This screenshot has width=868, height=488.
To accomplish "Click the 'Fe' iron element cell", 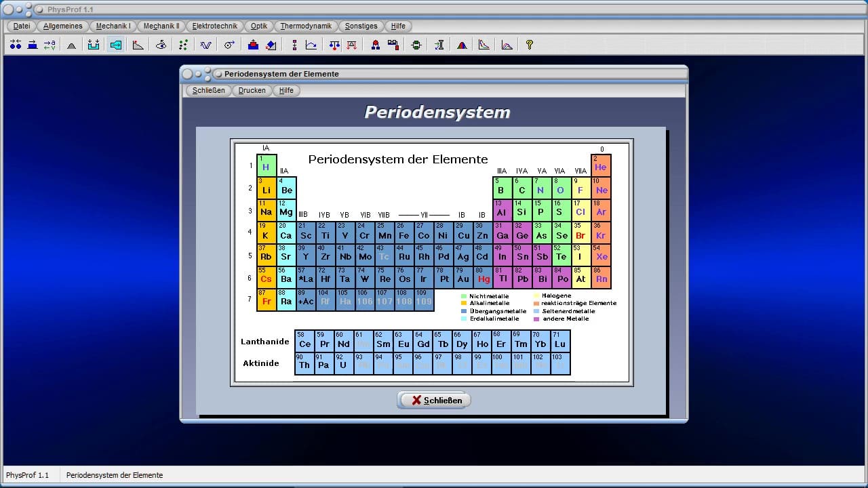I will click(x=404, y=232).
